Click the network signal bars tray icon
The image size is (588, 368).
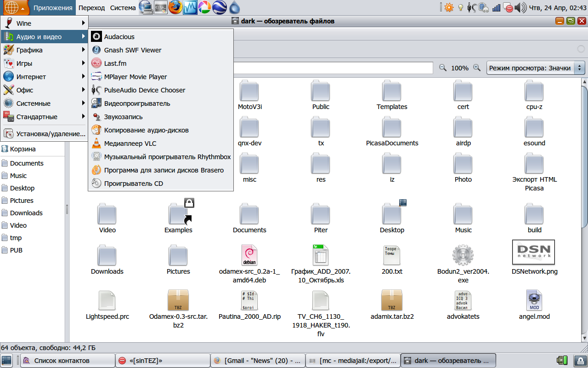click(x=496, y=8)
